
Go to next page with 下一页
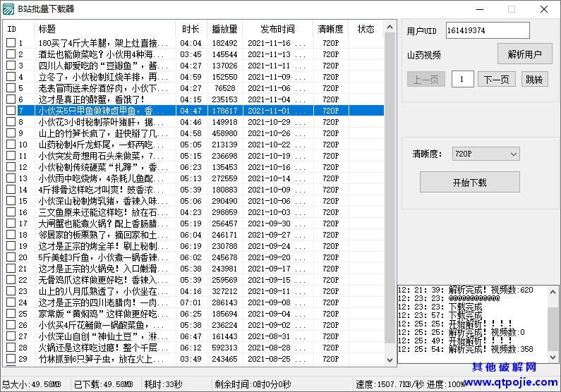tap(496, 80)
